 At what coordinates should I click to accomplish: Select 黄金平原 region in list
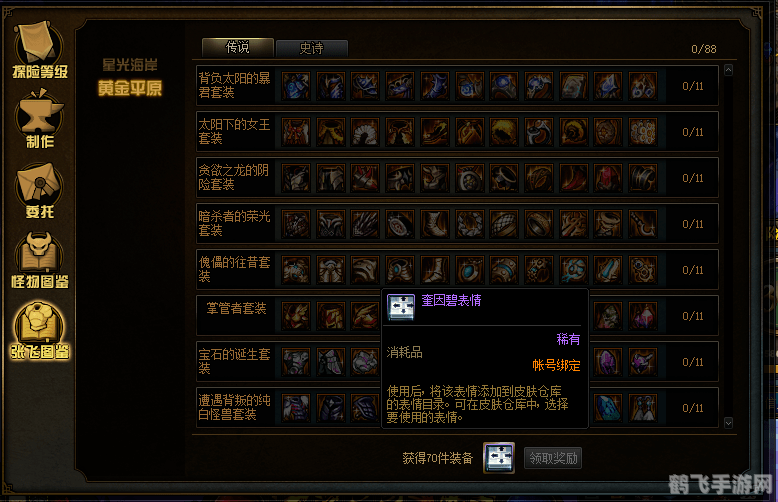[130, 88]
